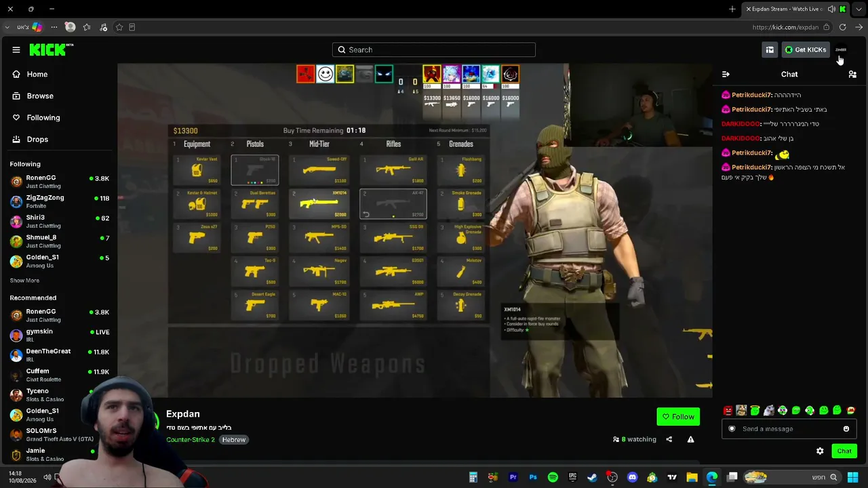Insert the red angry face emote

[x=728, y=410]
